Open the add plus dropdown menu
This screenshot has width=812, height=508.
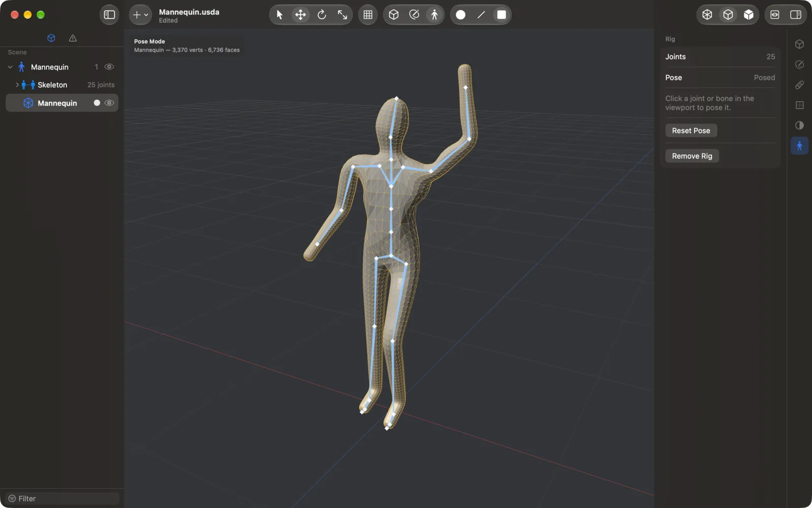(x=140, y=15)
